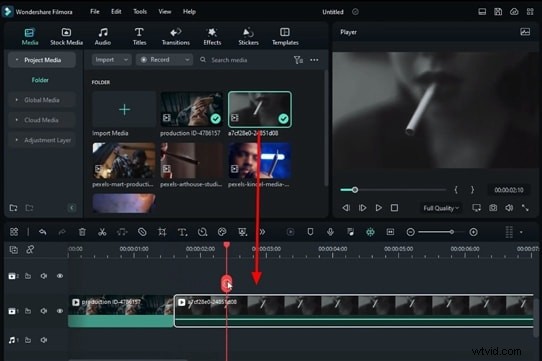Open the Transitions tab
The image size is (542, 361).
176,37
